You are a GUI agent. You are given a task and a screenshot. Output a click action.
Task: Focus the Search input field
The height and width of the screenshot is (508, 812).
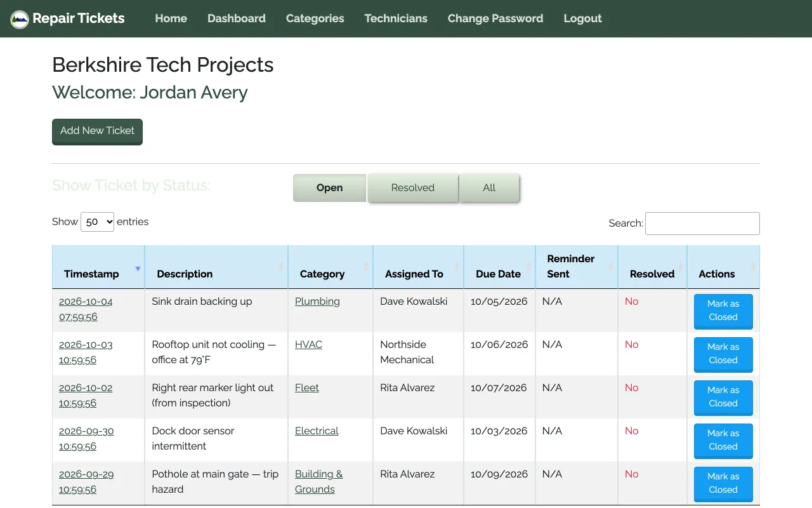pyautogui.click(x=702, y=224)
